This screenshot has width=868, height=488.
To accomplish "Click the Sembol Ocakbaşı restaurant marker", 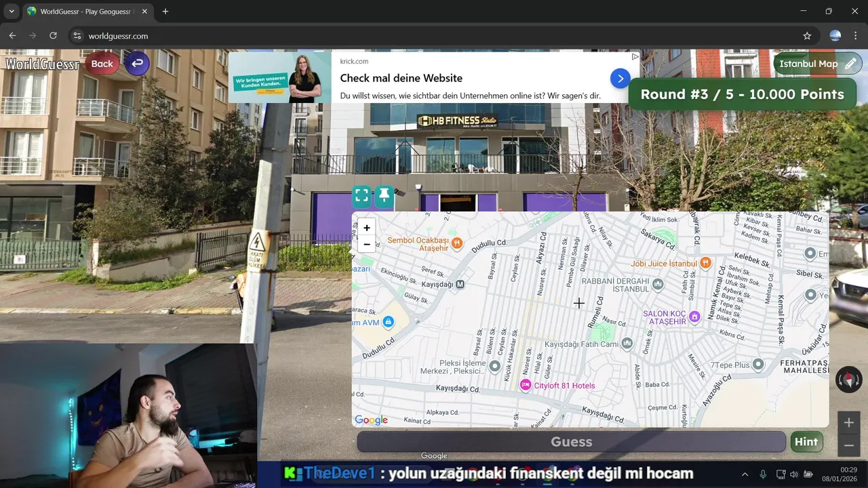I will point(457,243).
